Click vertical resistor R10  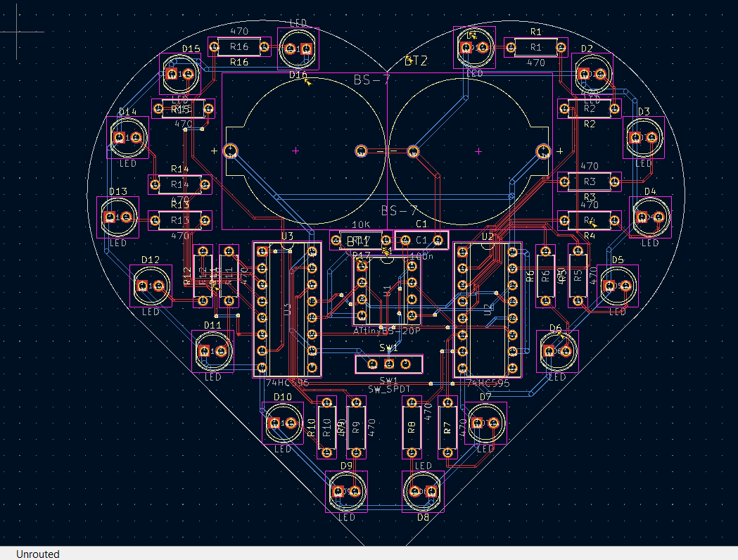tap(326, 427)
